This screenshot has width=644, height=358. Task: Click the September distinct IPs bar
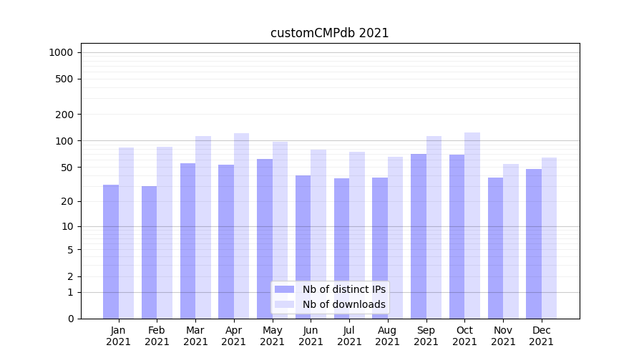click(419, 236)
